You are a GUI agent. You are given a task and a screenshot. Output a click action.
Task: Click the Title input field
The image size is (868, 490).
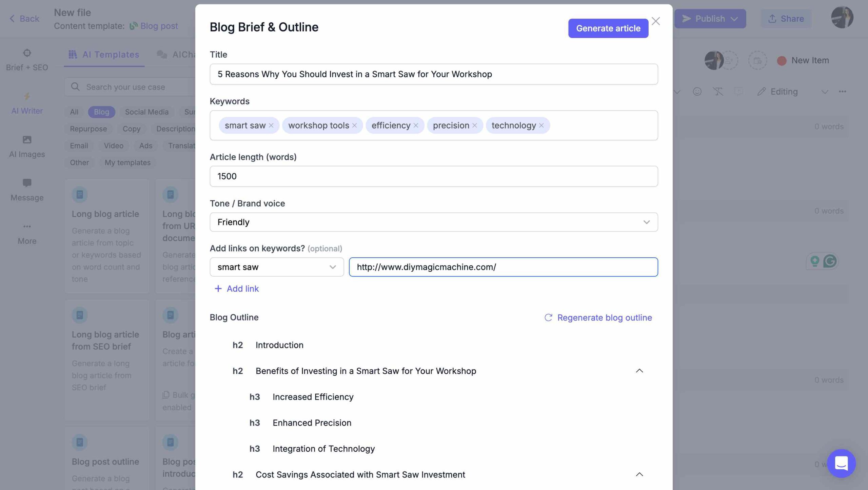point(433,74)
